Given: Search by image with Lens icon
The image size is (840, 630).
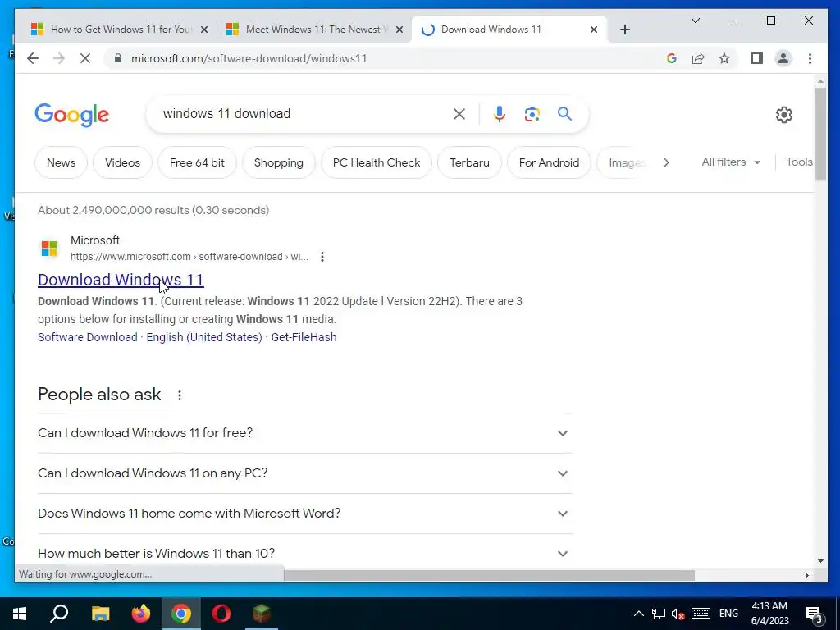Looking at the screenshot, I should (532, 113).
